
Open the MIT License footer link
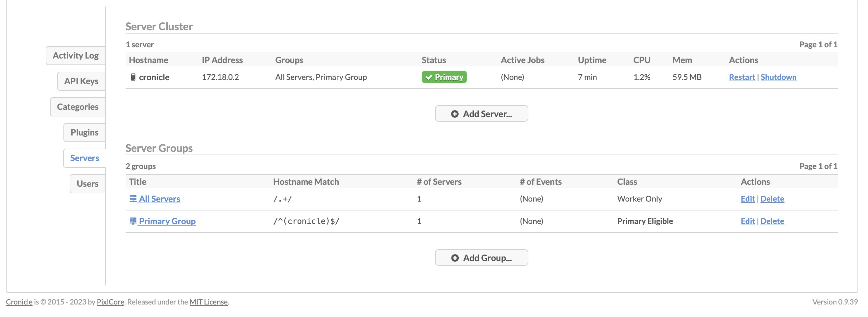208,302
